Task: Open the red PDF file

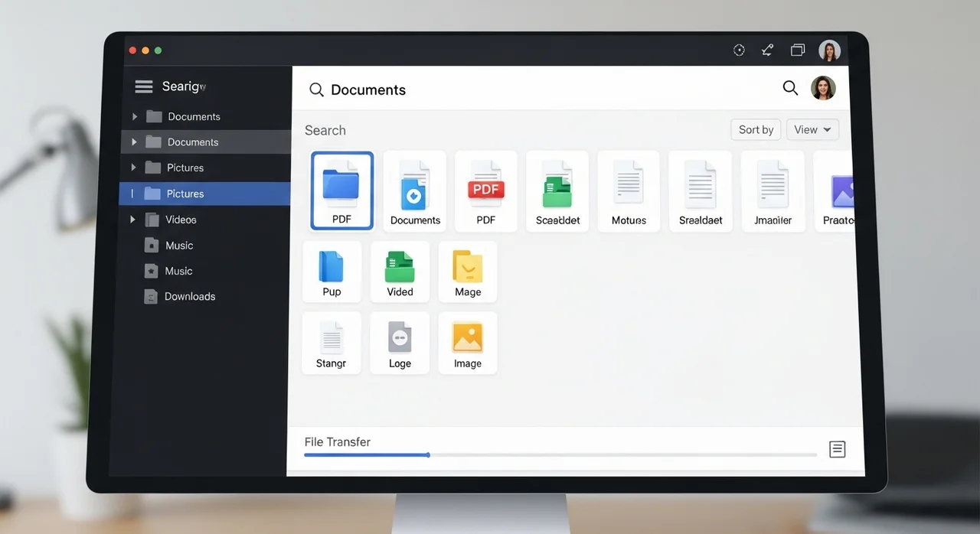Action: (486, 190)
